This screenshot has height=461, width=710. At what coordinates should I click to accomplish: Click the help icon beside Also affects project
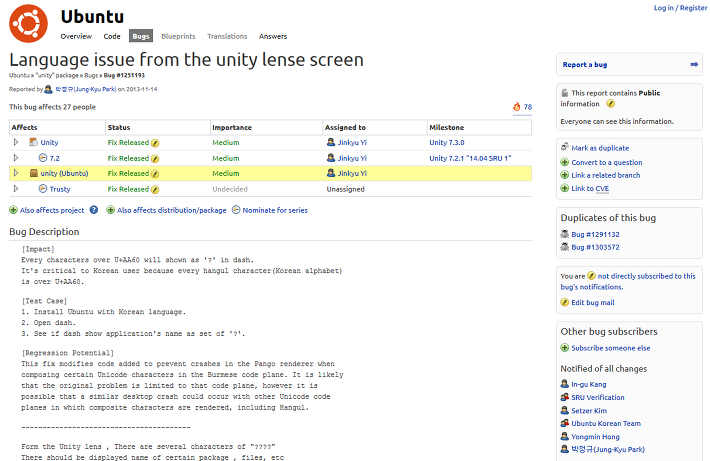(x=94, y=210)
